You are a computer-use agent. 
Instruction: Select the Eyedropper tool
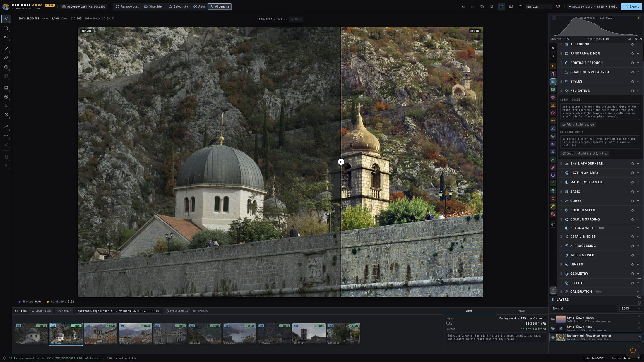[6, 127]
